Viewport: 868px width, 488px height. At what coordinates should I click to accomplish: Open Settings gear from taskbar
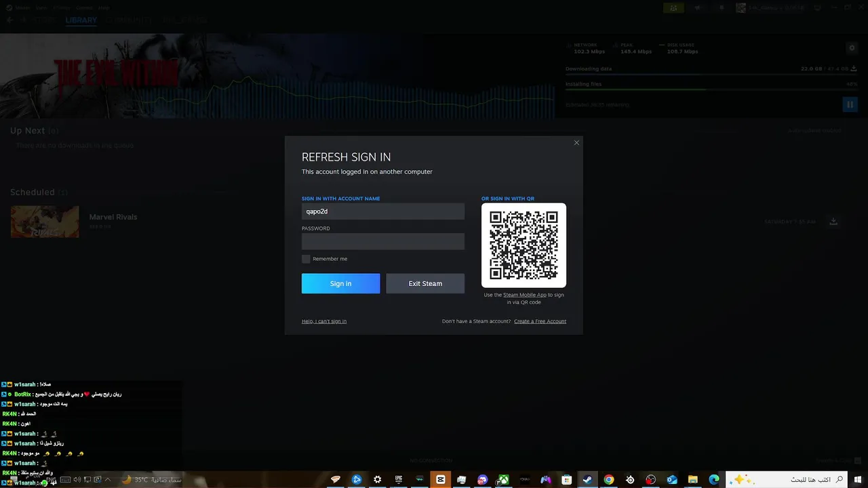(x=378, y=479)
